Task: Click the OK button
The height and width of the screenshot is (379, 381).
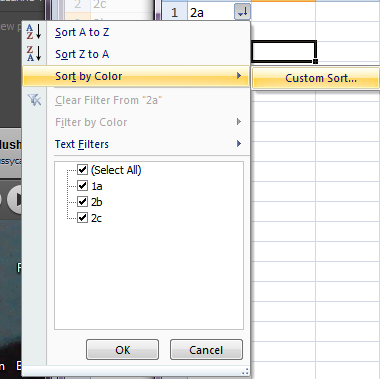Action: (123, 350)
